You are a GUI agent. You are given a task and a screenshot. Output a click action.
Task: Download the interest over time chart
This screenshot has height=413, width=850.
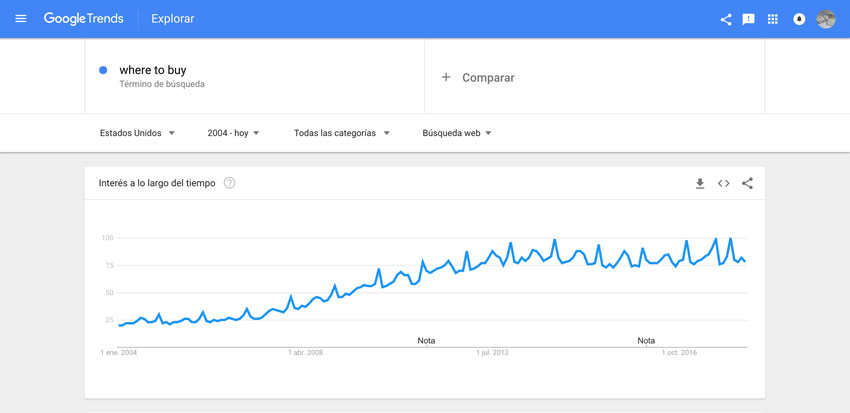700,184
